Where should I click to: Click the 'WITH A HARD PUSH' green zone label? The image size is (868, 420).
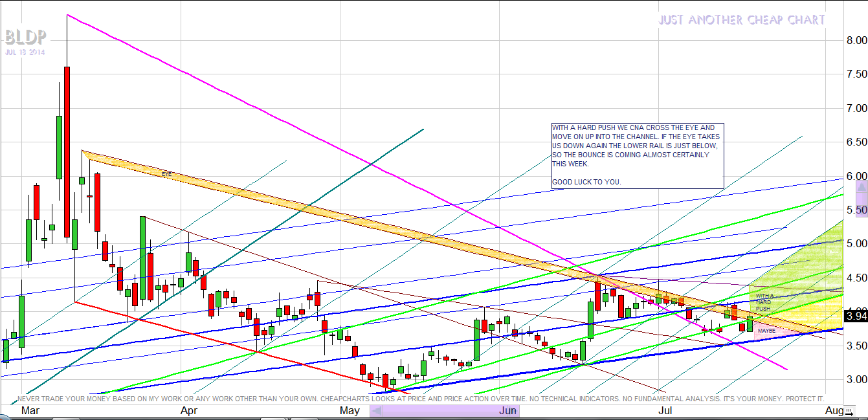coord(764,302)
